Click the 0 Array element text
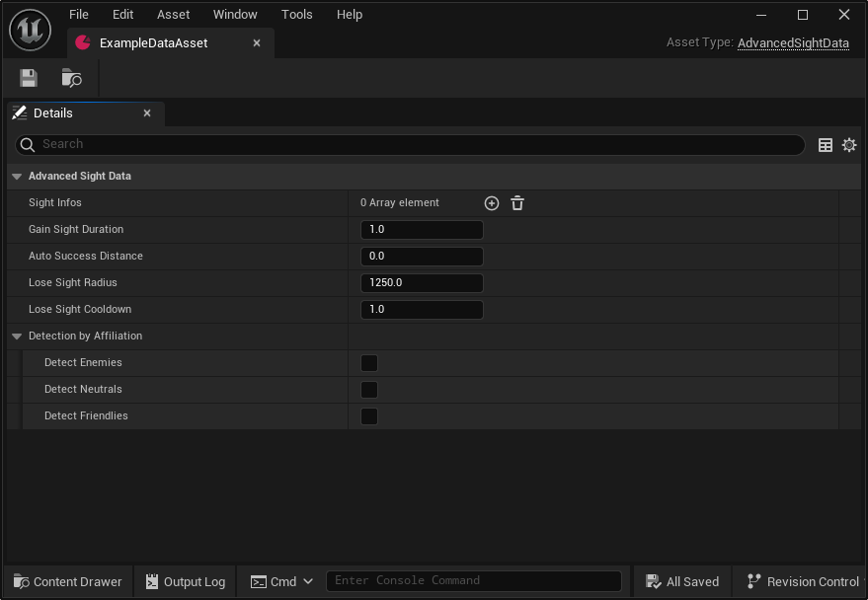868x600 pixels. pos(400,203)
